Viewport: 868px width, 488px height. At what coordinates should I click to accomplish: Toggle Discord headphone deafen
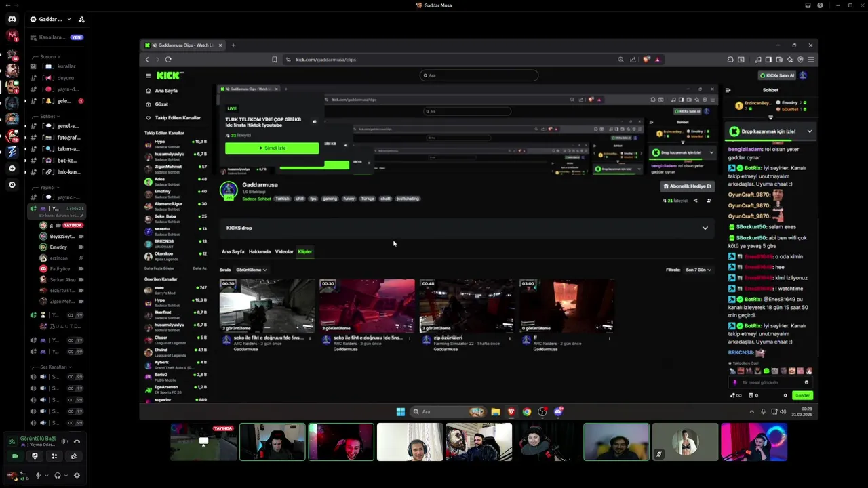pyautogui.click(x=58, y=476)
